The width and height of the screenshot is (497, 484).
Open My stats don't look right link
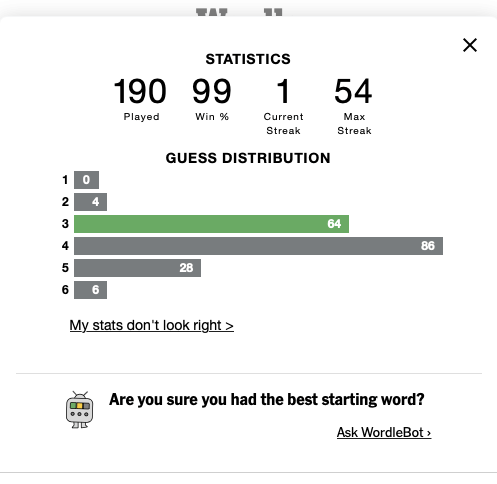(x=152, y=325)
